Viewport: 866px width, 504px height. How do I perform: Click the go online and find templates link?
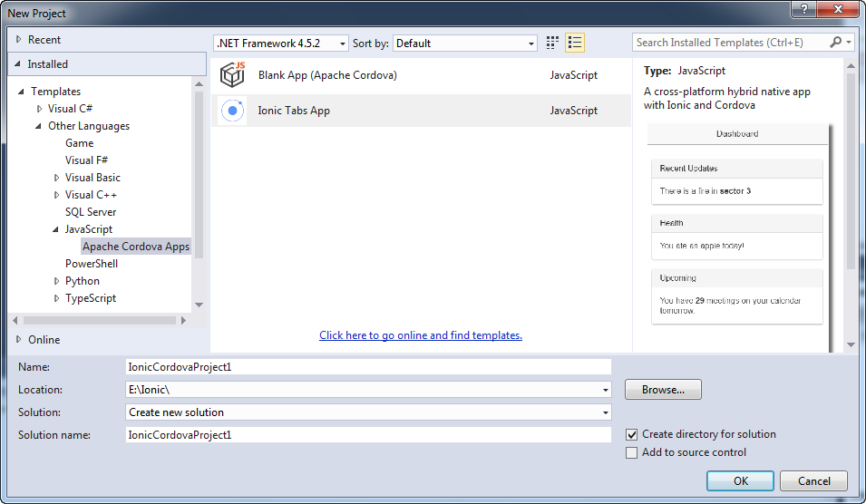pyautogui.click(x=421, y=335)
